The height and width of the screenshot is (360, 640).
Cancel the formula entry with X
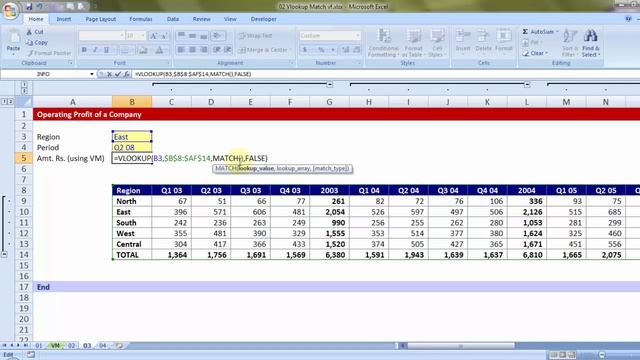[109, 74]
